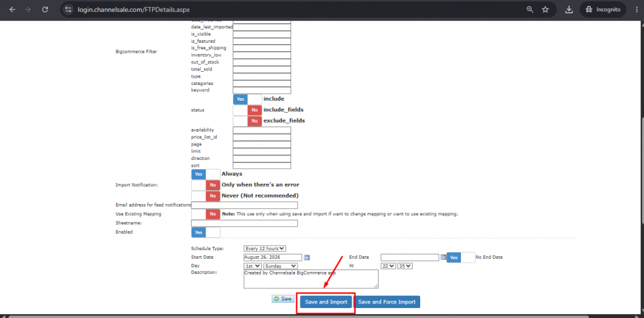
Task: Toggle 'Only when there's an error' switch
Action: coord(206,185)
